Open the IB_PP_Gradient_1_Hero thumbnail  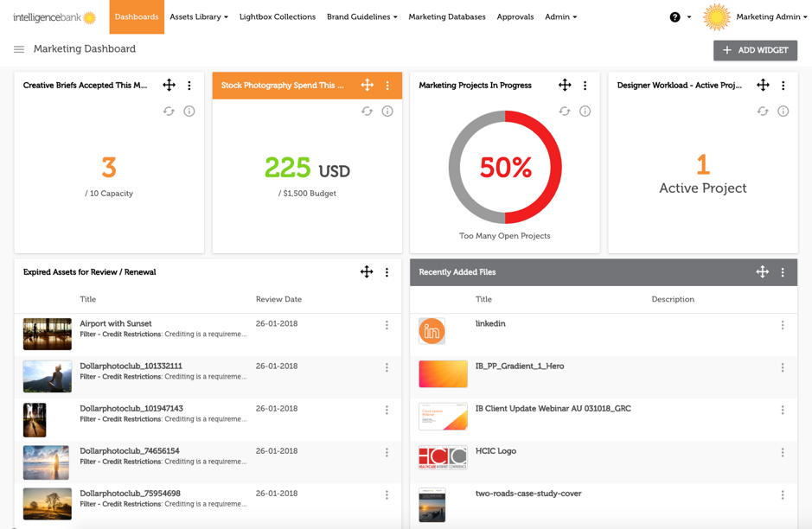click(443, 373)
